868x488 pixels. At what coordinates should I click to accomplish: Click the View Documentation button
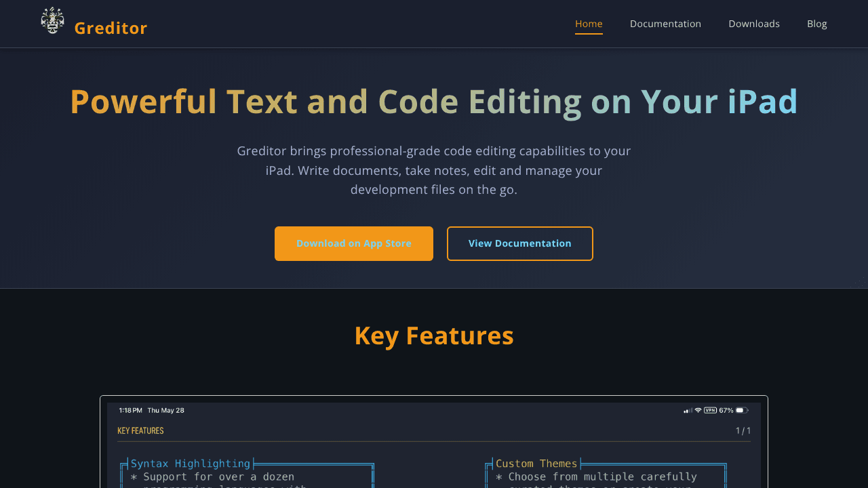point(520,243)
